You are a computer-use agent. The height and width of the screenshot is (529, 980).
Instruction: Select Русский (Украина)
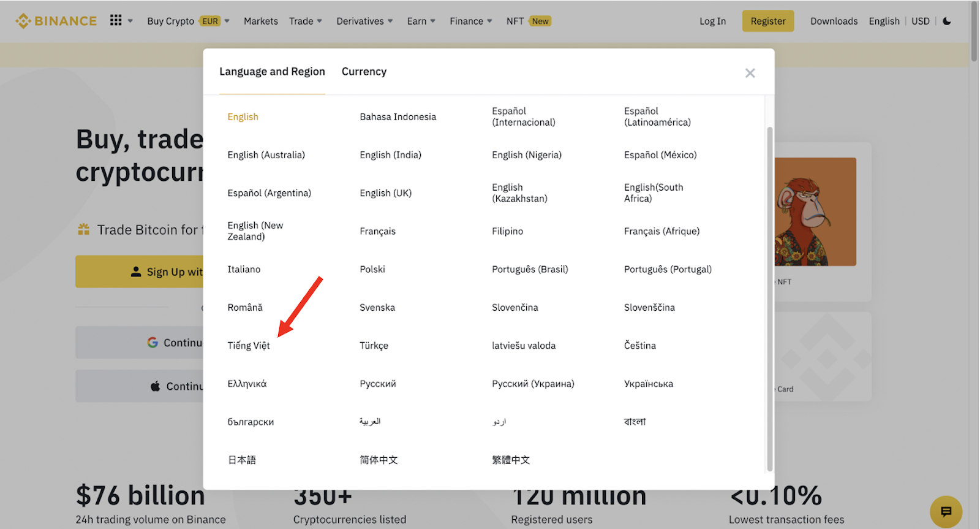tap(533, 384)
